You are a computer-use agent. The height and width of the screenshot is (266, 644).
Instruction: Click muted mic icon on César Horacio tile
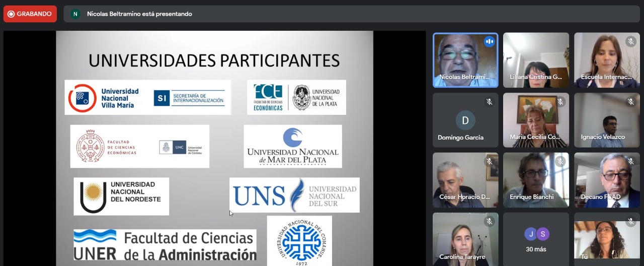tap(489, 162)
